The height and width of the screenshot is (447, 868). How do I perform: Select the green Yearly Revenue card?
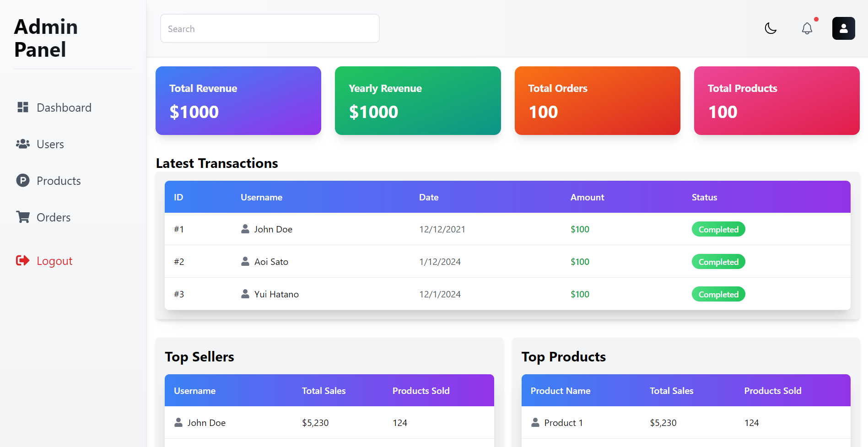[417, 101]
